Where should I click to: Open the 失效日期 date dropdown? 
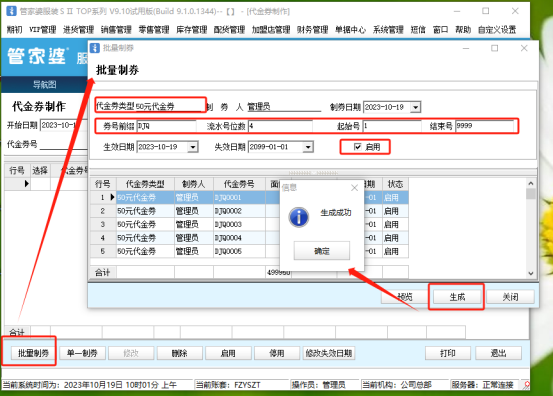point(308,147)
